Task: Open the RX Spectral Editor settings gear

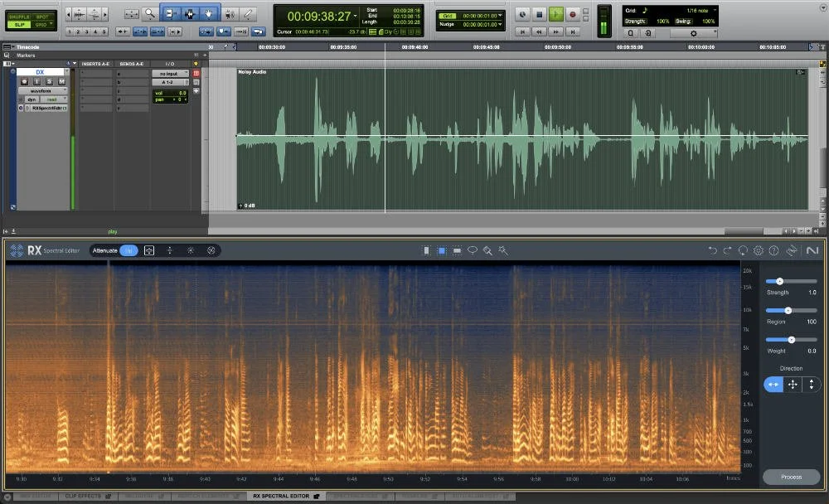Action: click(x=758, y=250)
